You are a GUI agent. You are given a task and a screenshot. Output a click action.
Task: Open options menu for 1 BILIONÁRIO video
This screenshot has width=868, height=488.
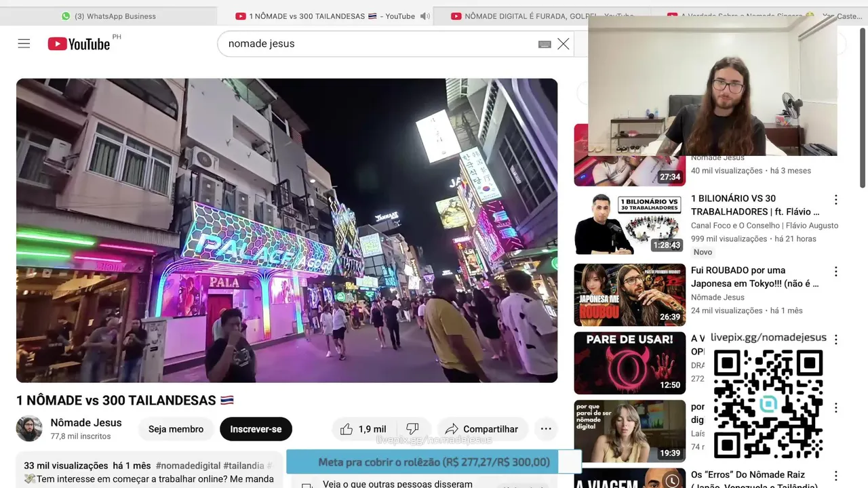click(x=835, y=200)
